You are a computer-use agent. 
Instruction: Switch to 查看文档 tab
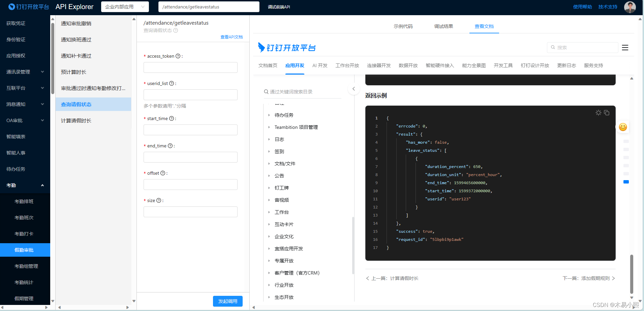[x=484, y=26]
